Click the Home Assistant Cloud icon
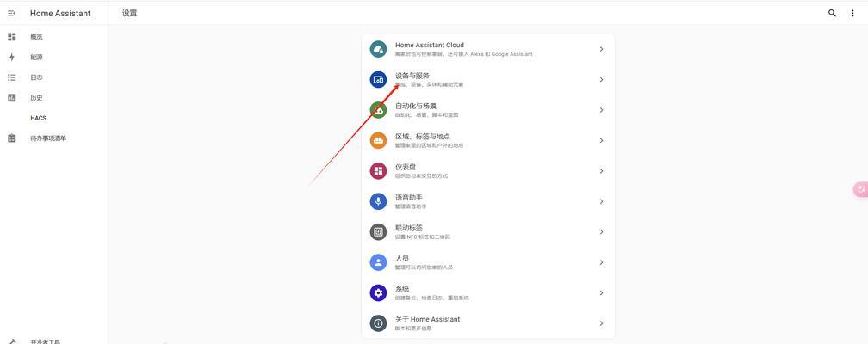The image size is (868, 344). coord(379,49)
